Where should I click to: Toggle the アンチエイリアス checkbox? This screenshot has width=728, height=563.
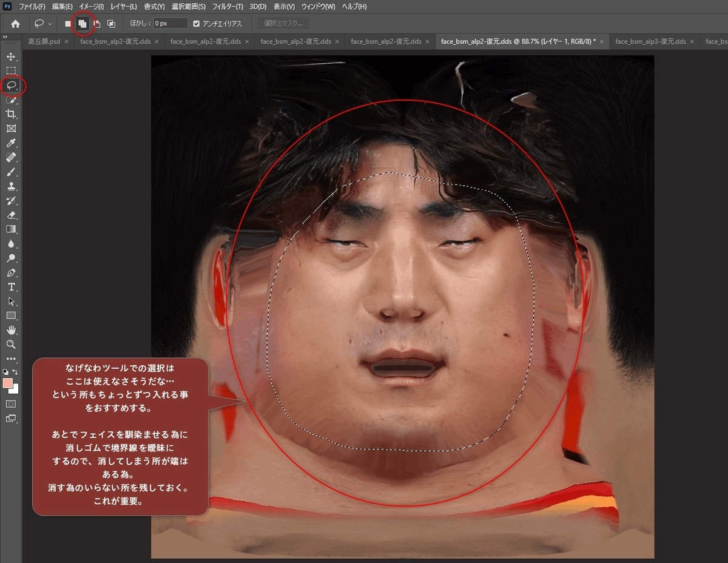click(196, 24)
